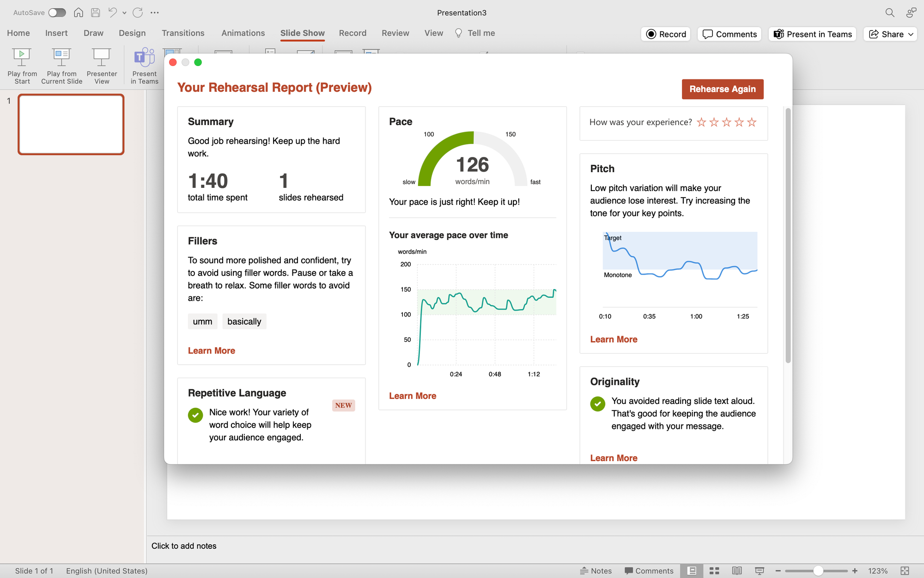Click the Save icon in title bar
The width and height of the screenshot is (924, 578).
coord(95,12)
